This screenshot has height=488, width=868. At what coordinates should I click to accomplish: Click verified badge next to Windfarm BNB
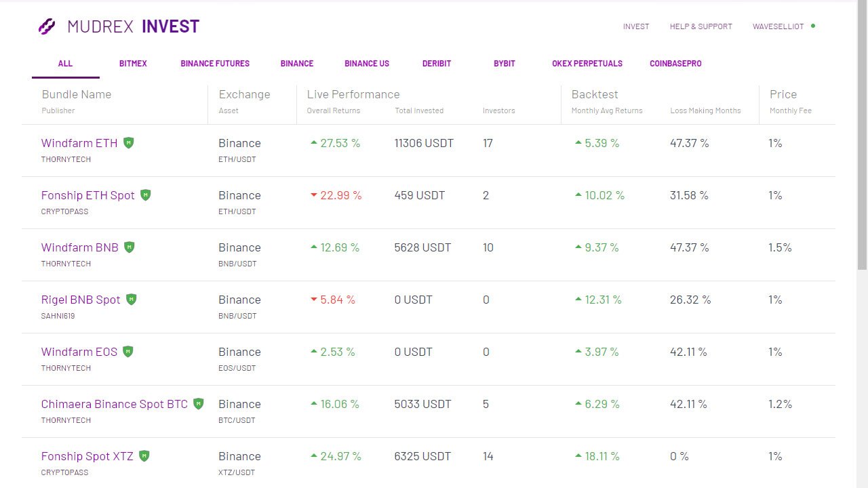(130, 247)
